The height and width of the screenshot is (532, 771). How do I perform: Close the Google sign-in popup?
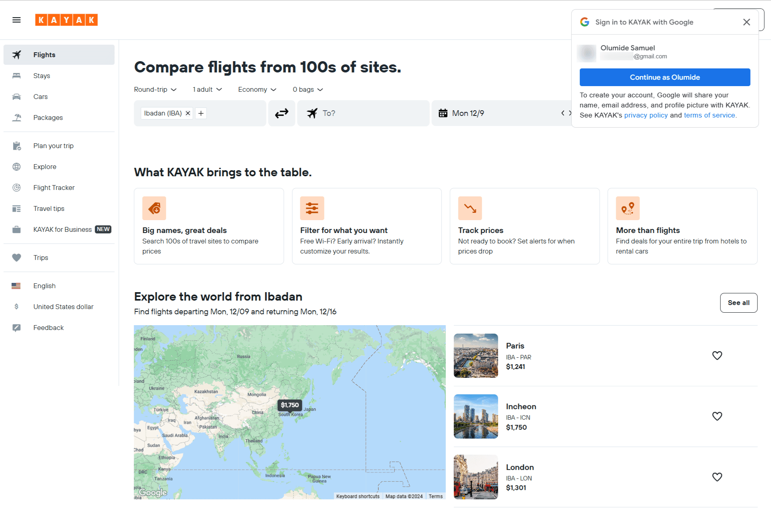tap(746, 22)
